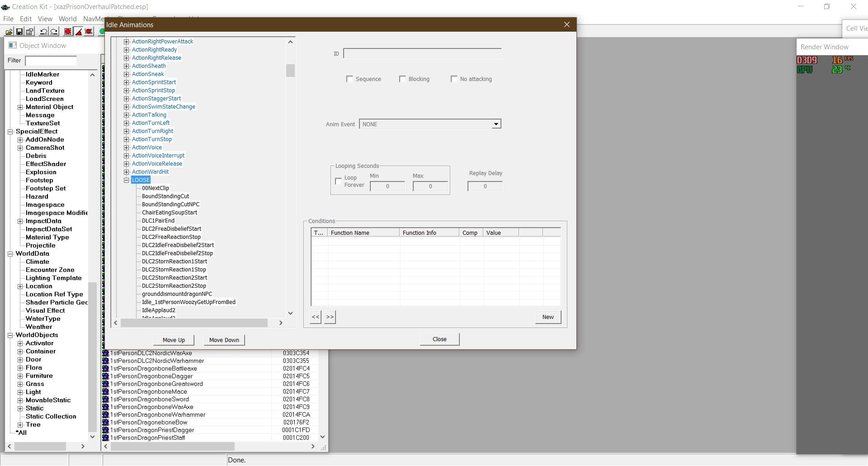Viewport: 868px width, 466px height.
Task: Open the View menu
Action: click(x=45, y=19)
